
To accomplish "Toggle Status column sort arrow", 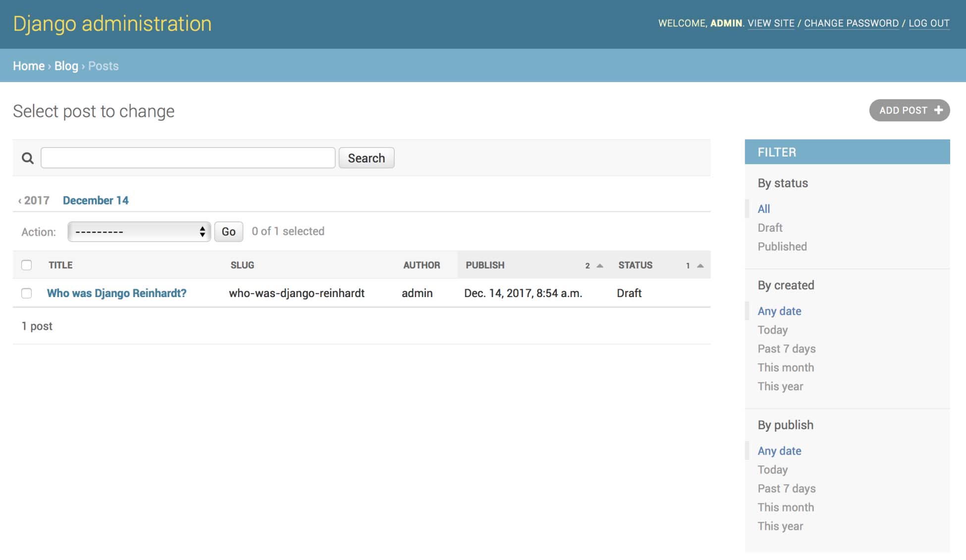I will click(x=700, y=266).
